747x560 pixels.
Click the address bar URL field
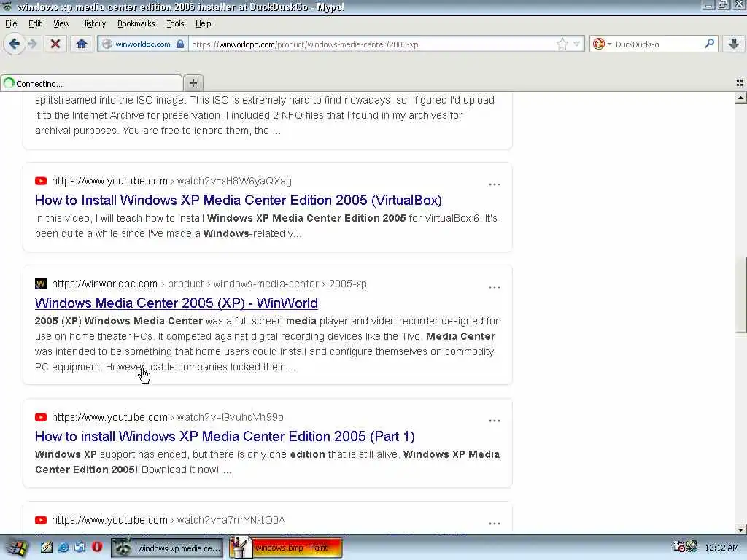pyautogui.click(x=371, y=44)
